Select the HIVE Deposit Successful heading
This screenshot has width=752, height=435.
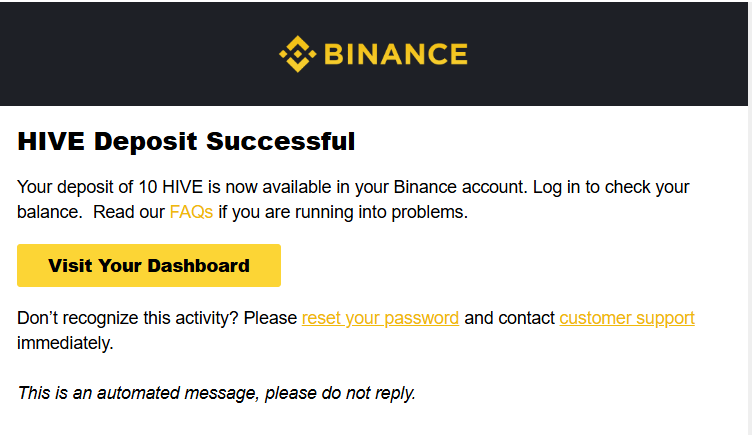[x=186, y=141]
